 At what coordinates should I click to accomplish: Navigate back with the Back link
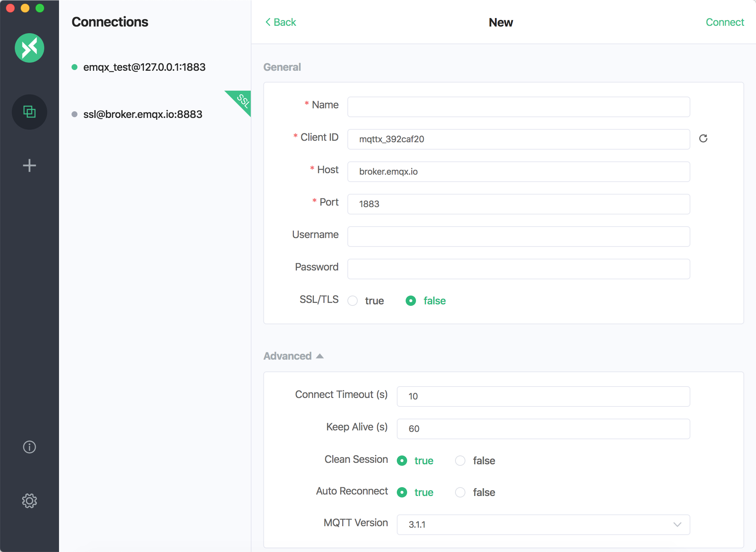(284, 22)
